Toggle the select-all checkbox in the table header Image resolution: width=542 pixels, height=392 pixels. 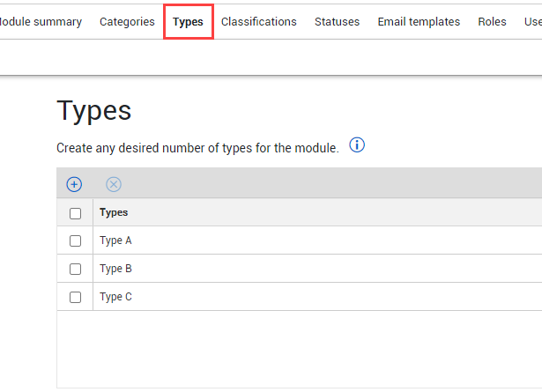point(75,213)
